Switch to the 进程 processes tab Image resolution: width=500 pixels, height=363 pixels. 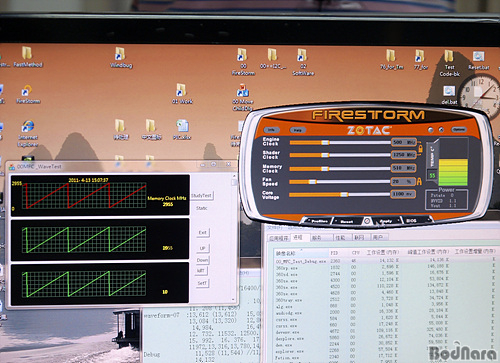click(298, 237)
